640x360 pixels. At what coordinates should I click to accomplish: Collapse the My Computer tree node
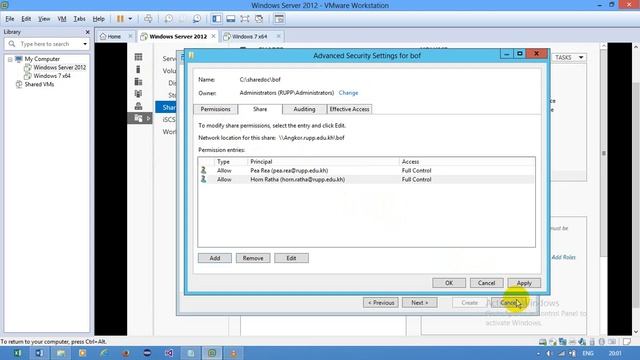tap(10, 59)
